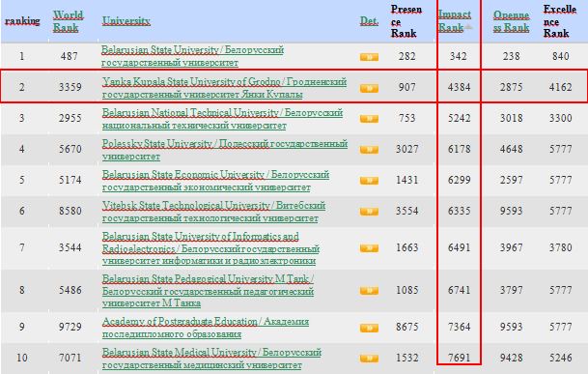Select openness rank value 9428
The width and height of the screenshot is (588, 374).
[512, 358]
